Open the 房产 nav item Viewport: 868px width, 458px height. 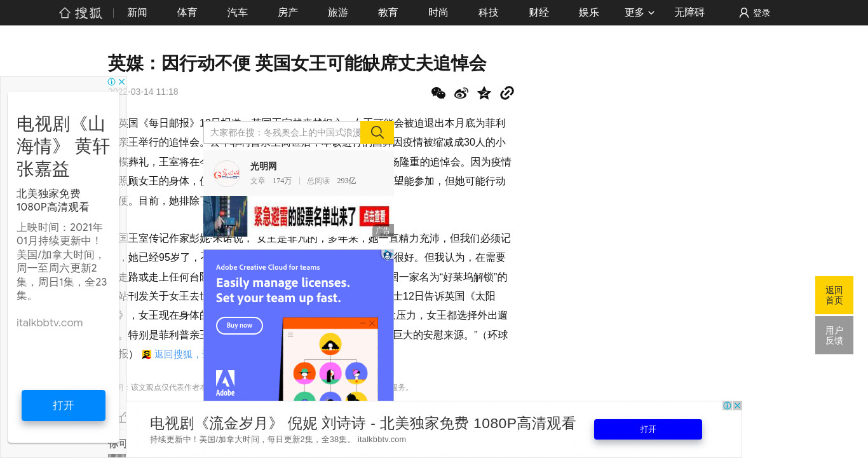tap(288, 13)
